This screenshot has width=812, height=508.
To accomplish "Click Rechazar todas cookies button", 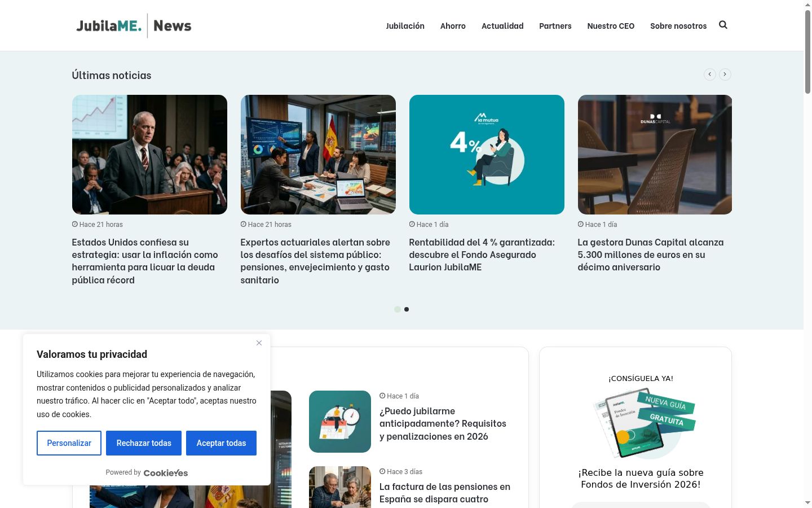I will click(x=144, y=443).
